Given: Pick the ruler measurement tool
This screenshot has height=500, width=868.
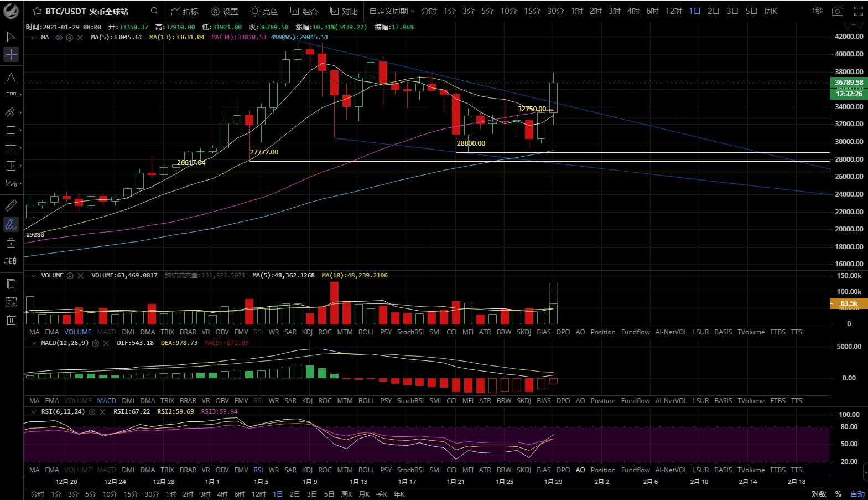Looking at the screenshot, I should click(11, 205).
